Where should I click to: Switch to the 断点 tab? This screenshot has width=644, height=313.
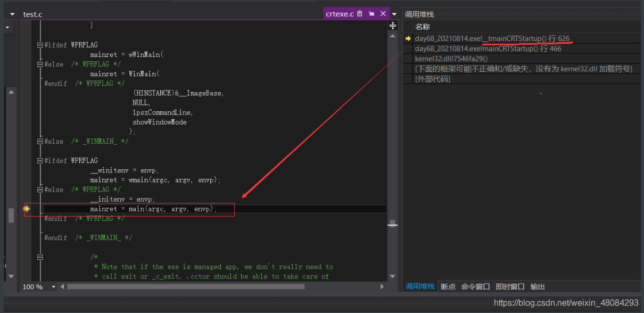(x=448, y=286)
